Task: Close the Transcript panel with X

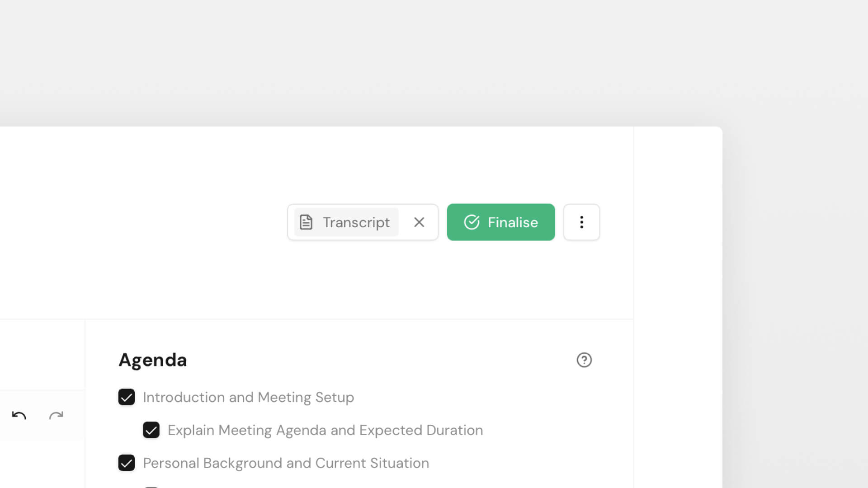Action: (419, 222)
